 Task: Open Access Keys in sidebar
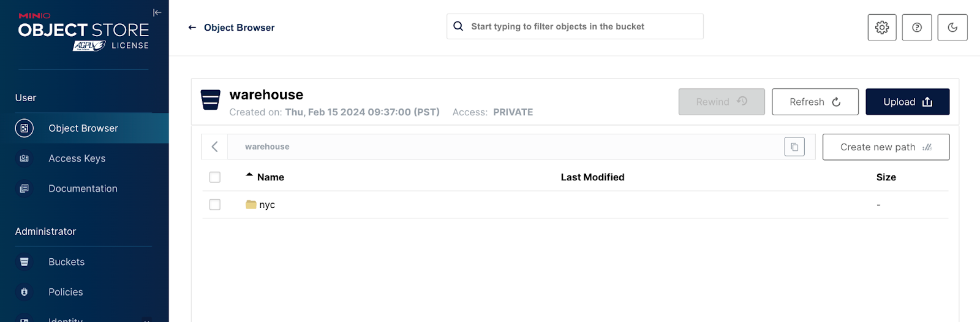click(x=77, y=158)
